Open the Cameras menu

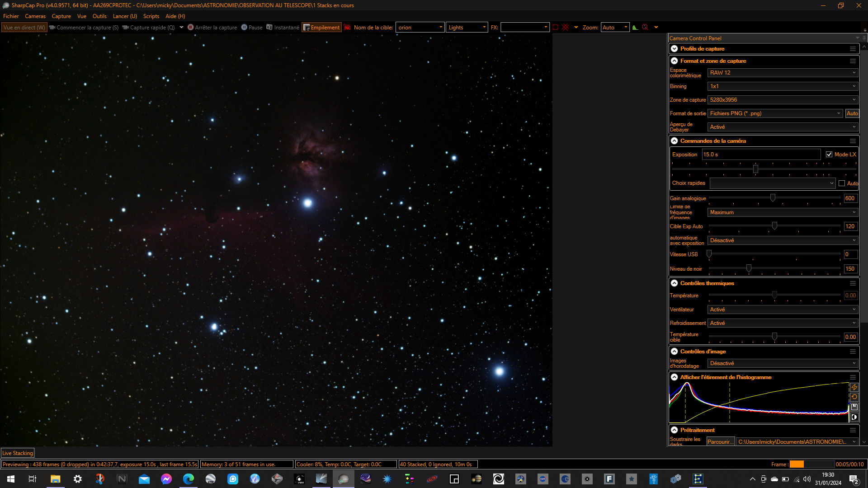35,16
